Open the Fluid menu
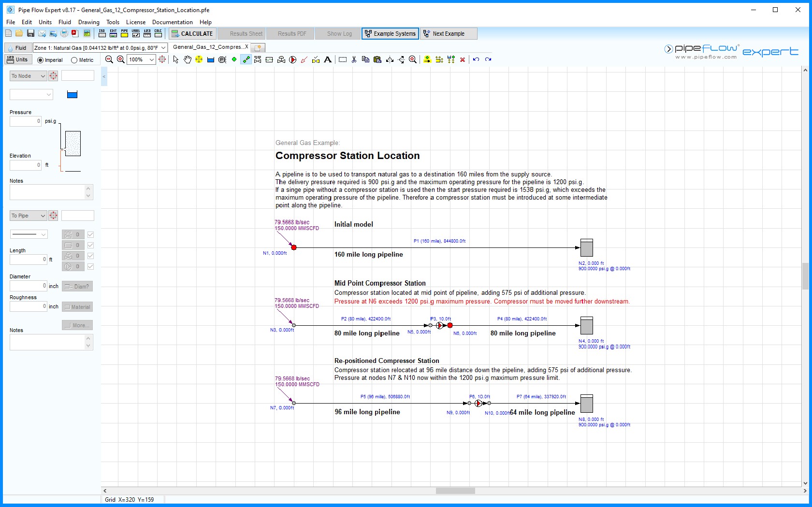 pyautogui.click(x=65, y=22)
